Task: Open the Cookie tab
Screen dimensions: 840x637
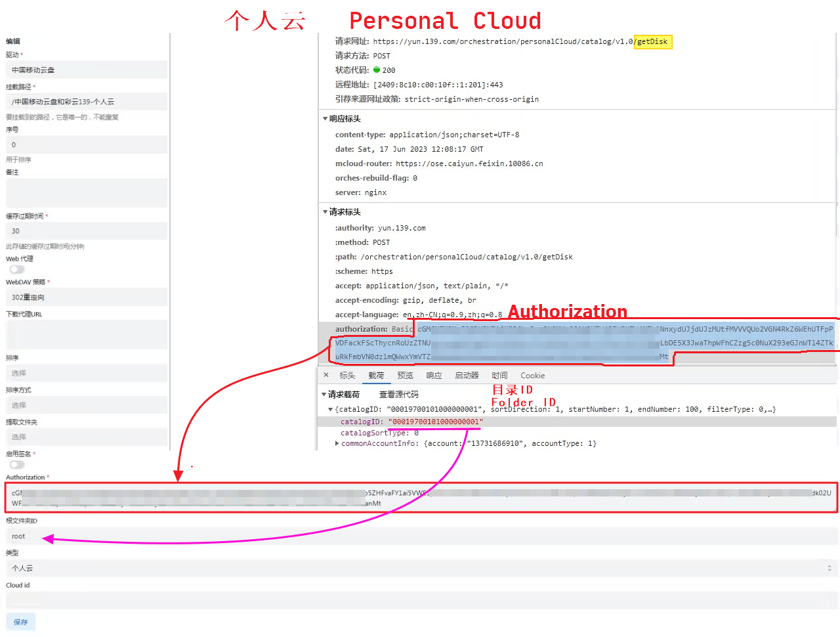Action: pos(532,375)
